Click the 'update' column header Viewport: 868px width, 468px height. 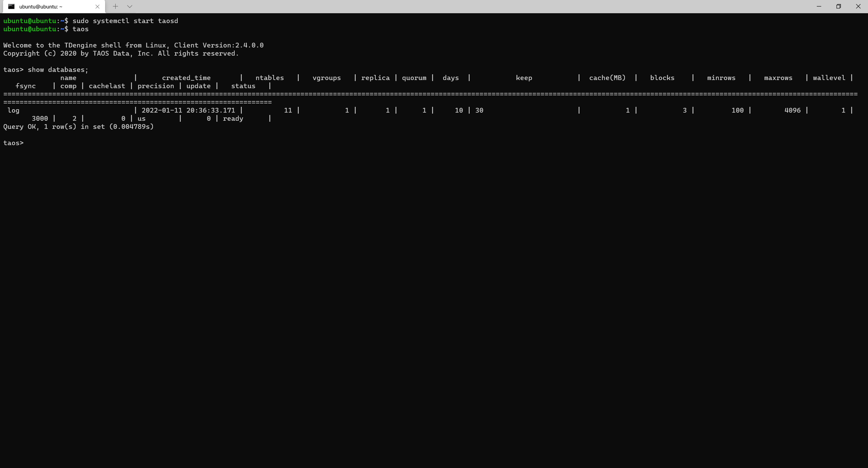click(198, 86)
